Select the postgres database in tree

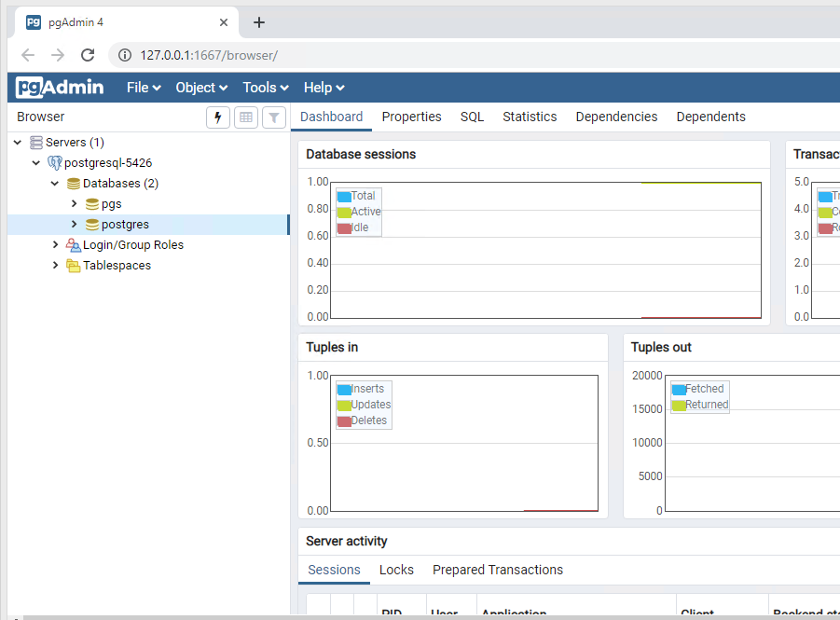(125, 225)
